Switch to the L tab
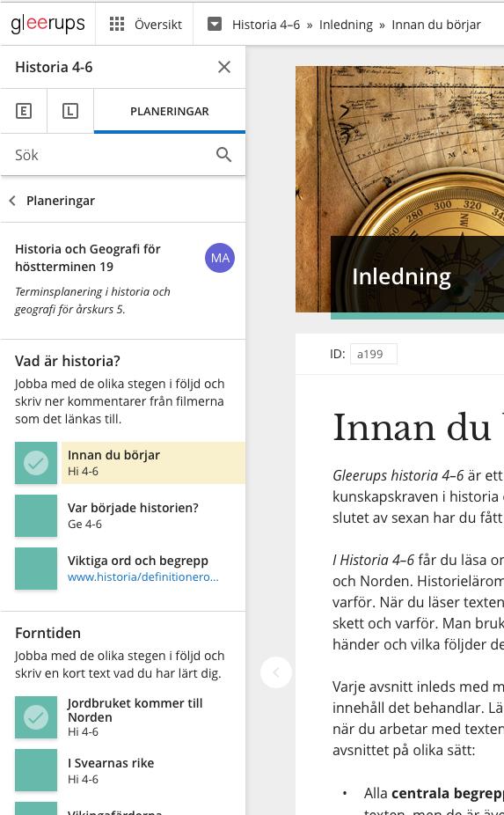 coord(70,111)
